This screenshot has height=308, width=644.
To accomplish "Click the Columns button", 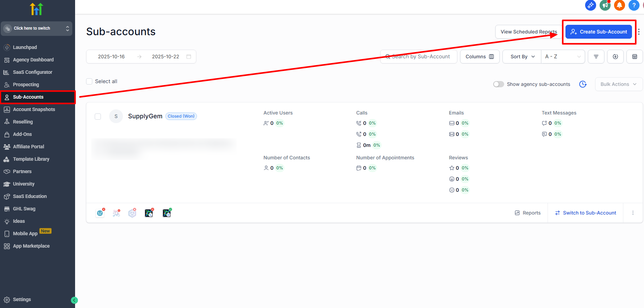I will [x=479, y=57].
